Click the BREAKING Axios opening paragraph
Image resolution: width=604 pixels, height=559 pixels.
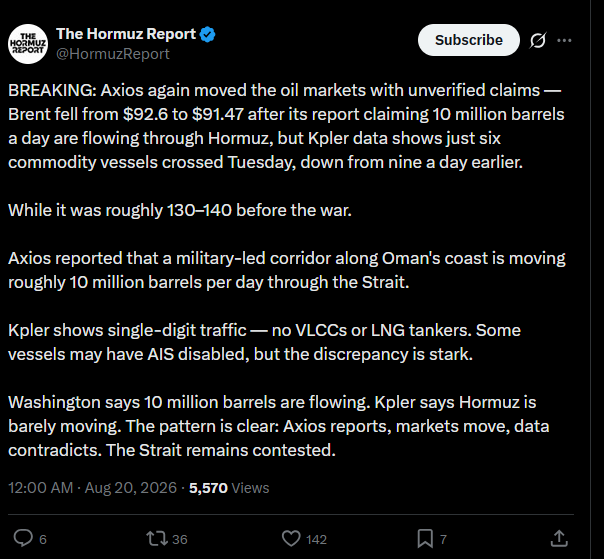[286, 126]
